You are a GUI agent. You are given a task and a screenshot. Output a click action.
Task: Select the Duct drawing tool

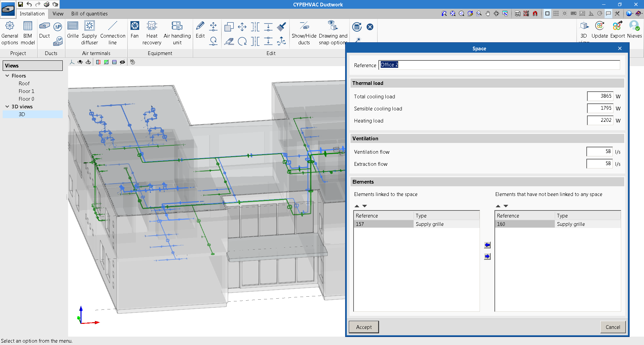click(44, 30)
